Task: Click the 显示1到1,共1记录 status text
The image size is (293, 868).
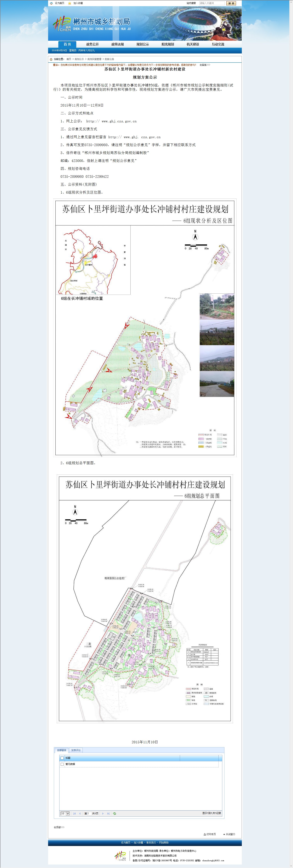Action: point(211,813)
